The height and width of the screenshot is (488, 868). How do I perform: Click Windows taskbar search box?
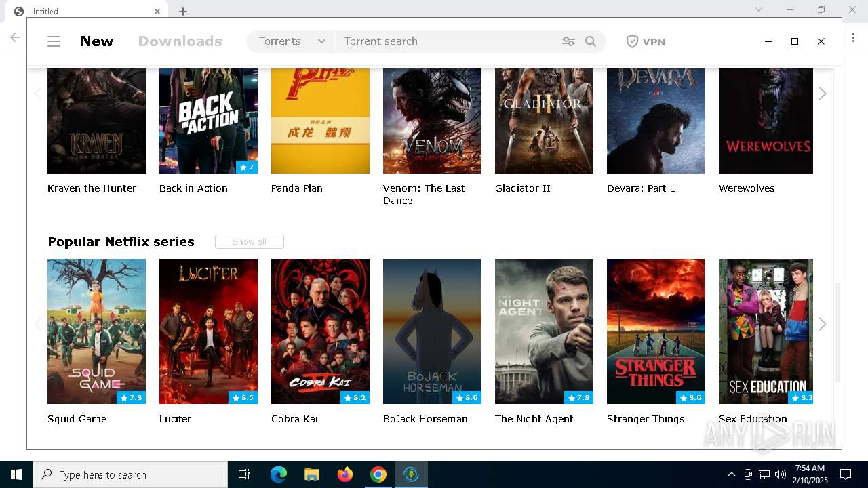130,474
